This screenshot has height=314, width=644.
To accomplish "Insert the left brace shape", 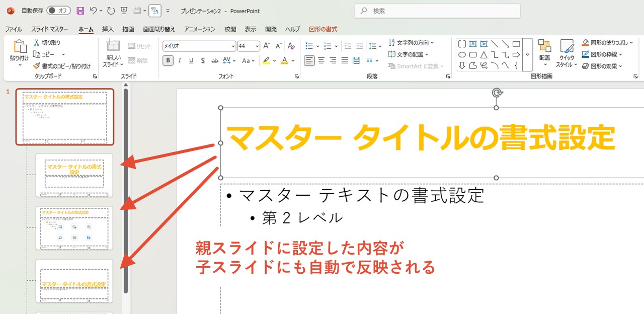I will point(516,65).
